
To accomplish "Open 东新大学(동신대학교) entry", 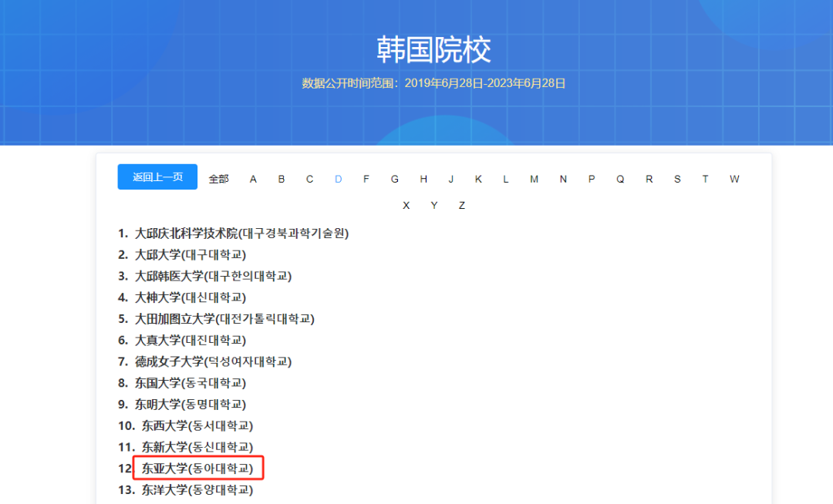I will click(197, 447).
